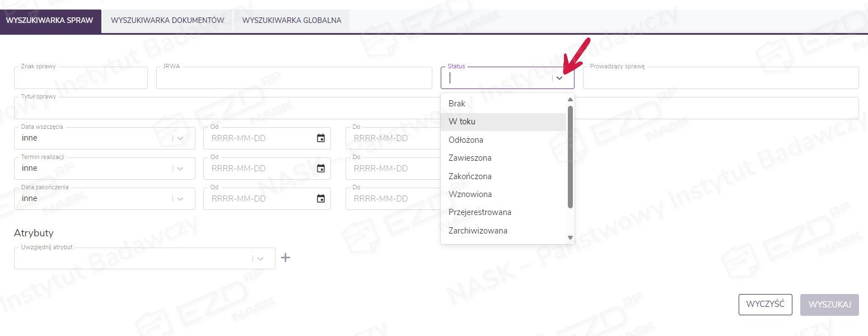
Task: Open calendar picker for Data wszczęcia Od
Action: (x=321, y=138)
